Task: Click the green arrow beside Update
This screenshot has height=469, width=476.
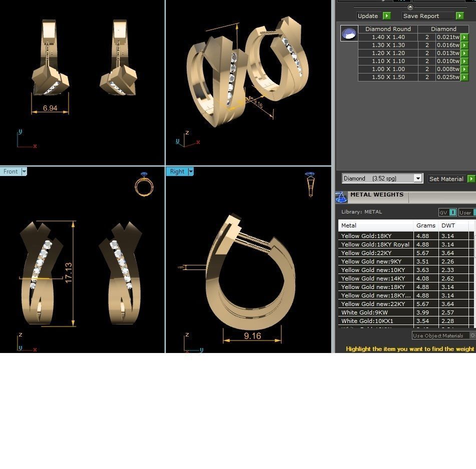Action: click(387, 16)
